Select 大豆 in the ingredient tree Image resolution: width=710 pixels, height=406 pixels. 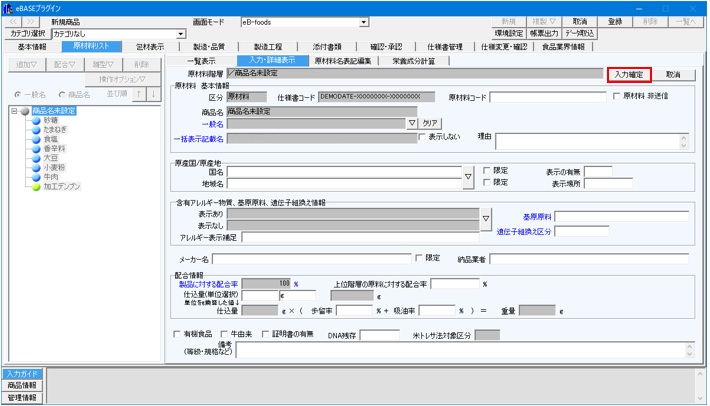50,158
